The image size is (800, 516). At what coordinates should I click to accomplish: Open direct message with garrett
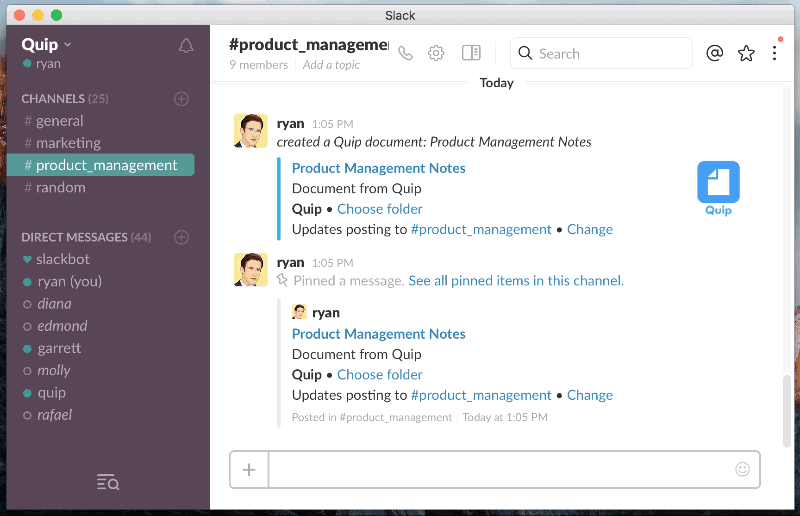59,348
